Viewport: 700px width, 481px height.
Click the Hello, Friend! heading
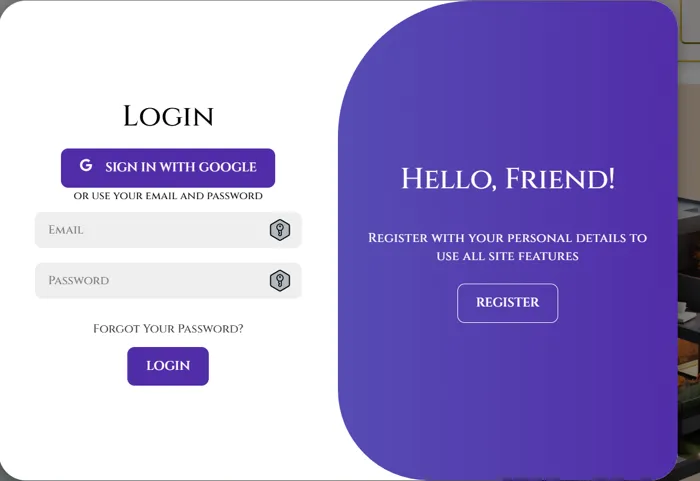[x=508, y=179]
